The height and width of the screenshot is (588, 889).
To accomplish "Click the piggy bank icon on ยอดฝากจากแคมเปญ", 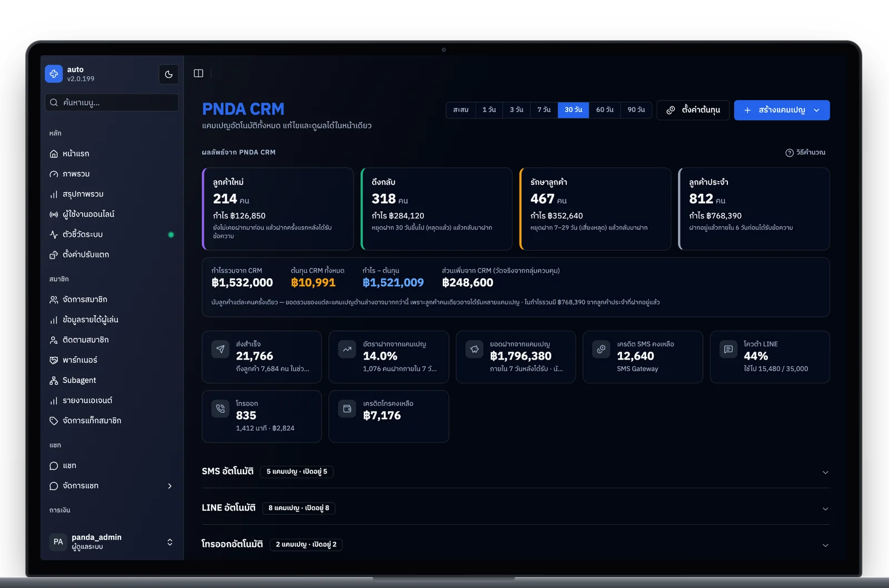I will [475, 349].
